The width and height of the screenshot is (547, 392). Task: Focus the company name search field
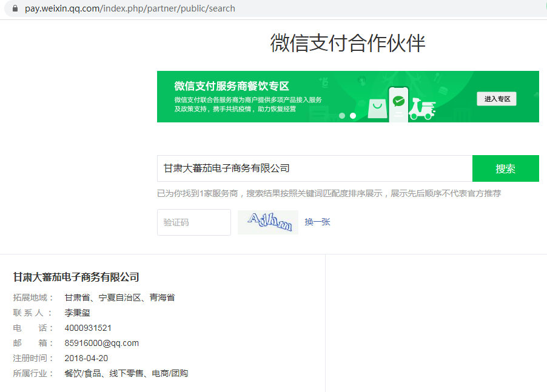pyautogui.click(x=315, y=168)
